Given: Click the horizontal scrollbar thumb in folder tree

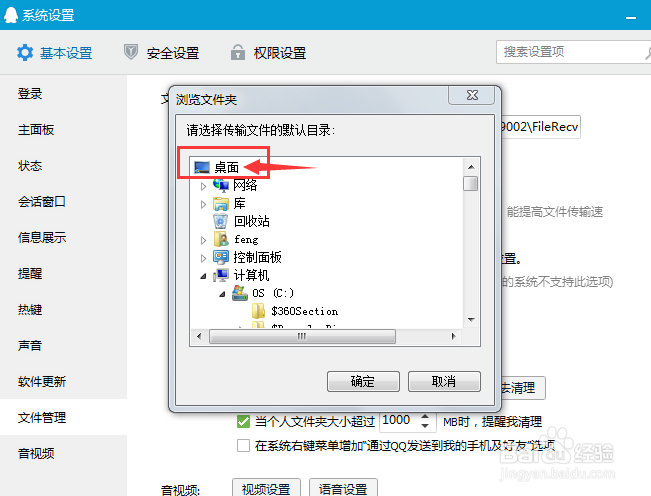Looking at the screenshot, I should coord(302,336).
